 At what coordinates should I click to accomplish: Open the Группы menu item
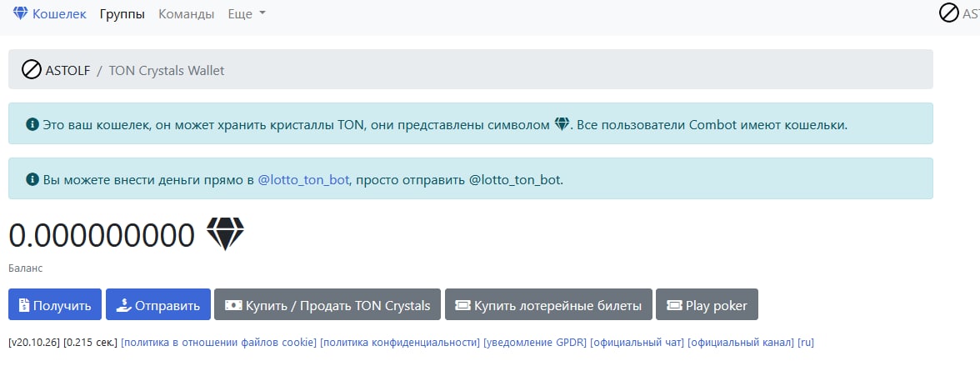[x=122, y=14]
